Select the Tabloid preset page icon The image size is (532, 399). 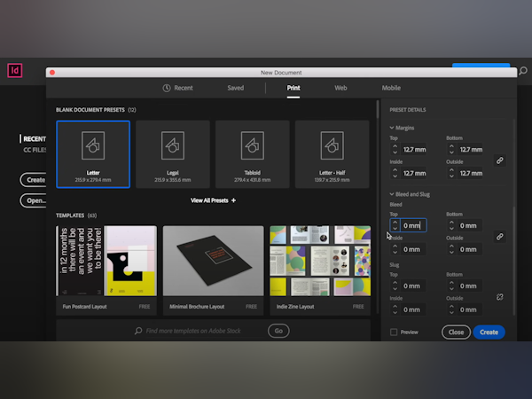click(x=253, y=145)
